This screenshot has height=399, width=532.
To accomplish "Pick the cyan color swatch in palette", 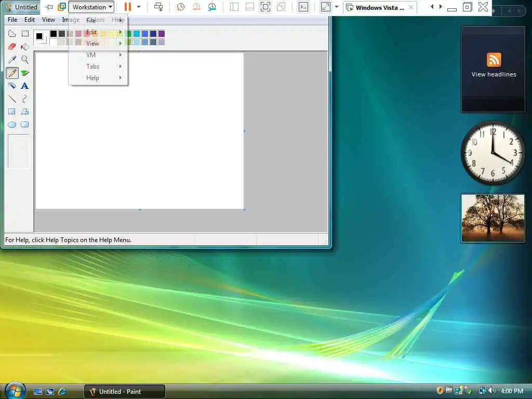I will [x=137, y=34].
